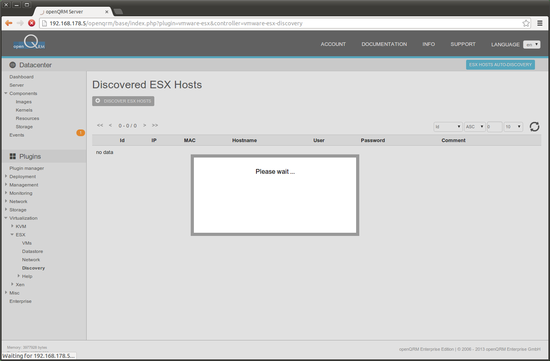Image resolution: width=550 pixels, height=361 pixels.
Task: Open the rows-per-page dropdown showing 10
Action: 513,127
